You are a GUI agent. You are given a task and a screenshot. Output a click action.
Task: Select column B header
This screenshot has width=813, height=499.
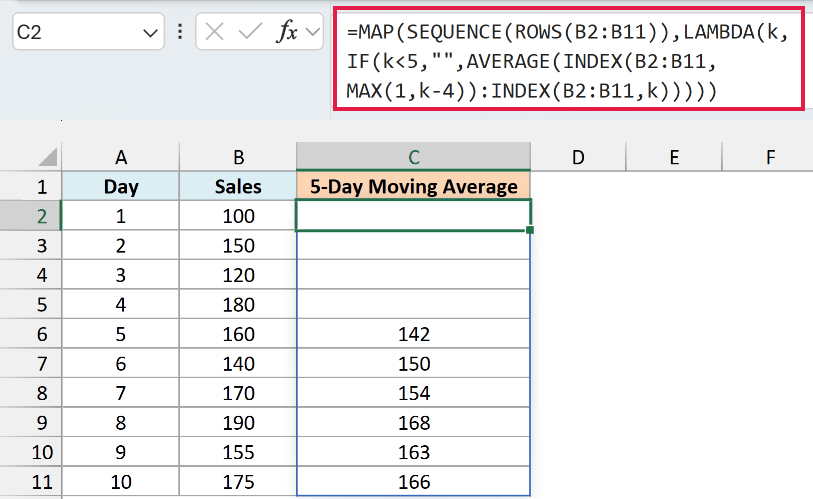(238, 157)
